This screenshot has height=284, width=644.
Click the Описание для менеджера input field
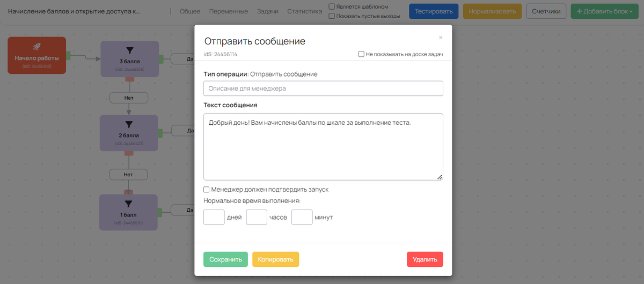323,88
